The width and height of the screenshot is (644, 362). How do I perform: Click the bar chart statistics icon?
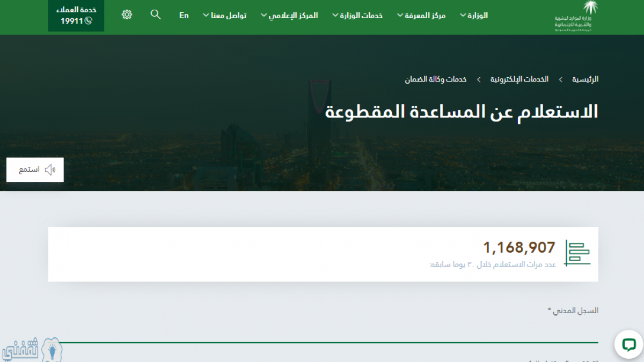[577, 253]
